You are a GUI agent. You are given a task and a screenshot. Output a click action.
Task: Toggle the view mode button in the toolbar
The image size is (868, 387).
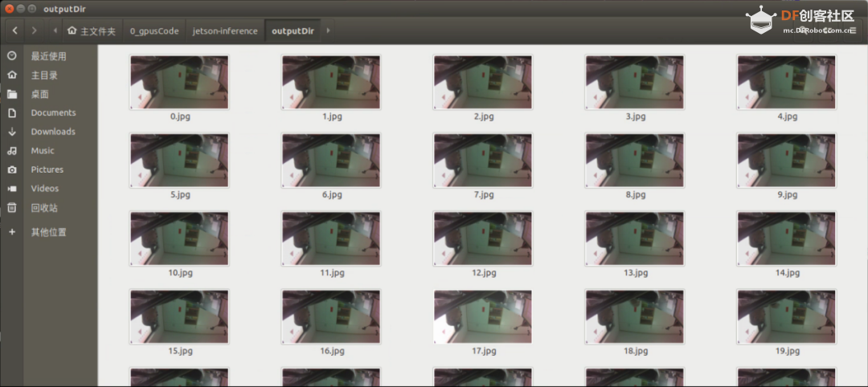point(826,31)
